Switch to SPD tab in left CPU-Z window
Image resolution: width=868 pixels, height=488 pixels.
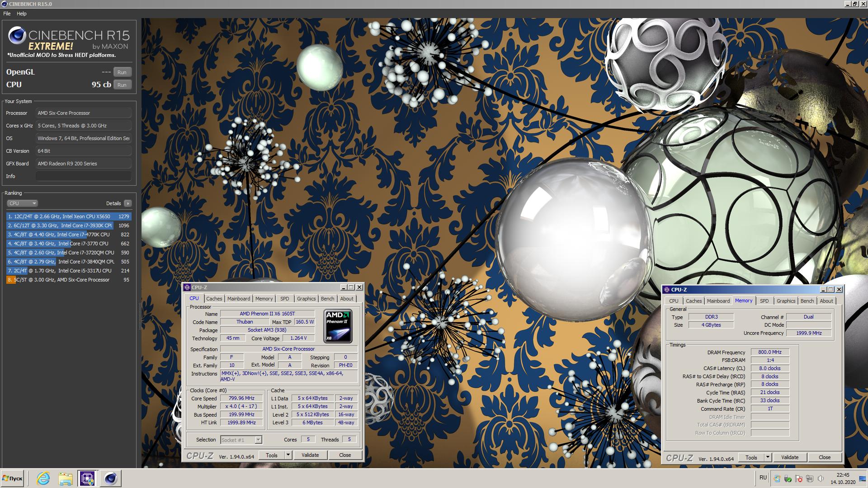click(284, 299)
